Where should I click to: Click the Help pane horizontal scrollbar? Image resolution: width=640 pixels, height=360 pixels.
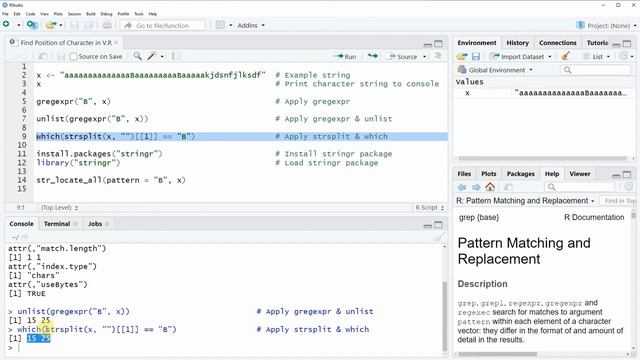[x=498, y=354]
